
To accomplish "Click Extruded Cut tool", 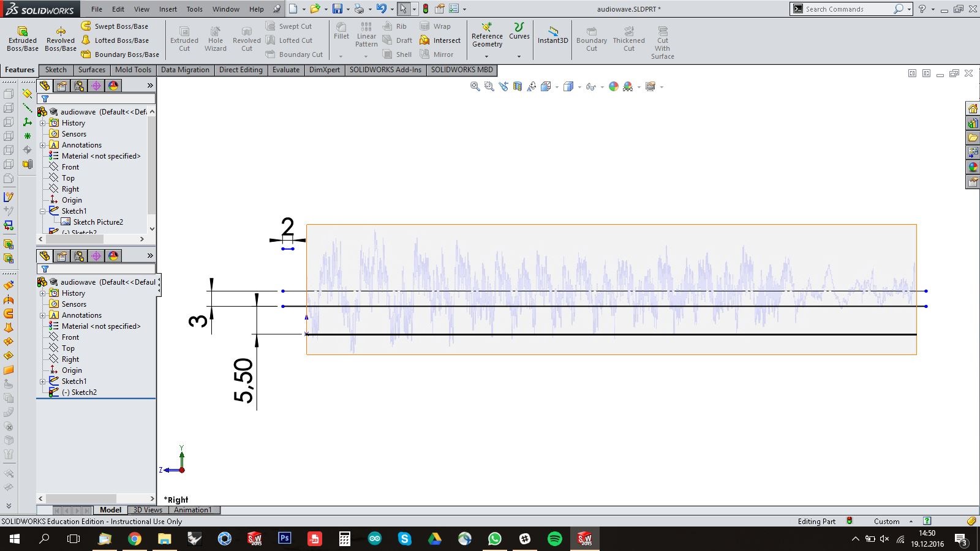I will [x=184, y=39].
